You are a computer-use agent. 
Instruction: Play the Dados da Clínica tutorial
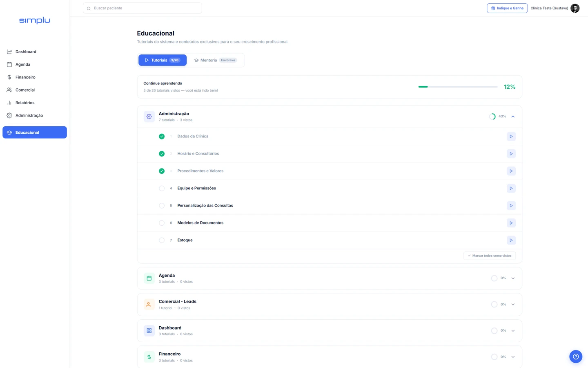[x=511, y=137]
